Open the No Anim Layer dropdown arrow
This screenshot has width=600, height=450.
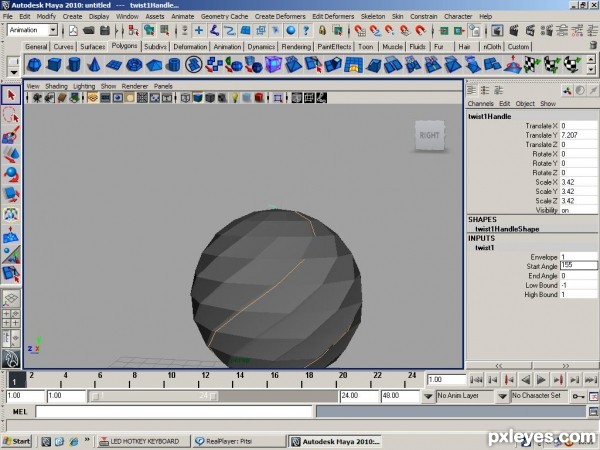point(428,396)
